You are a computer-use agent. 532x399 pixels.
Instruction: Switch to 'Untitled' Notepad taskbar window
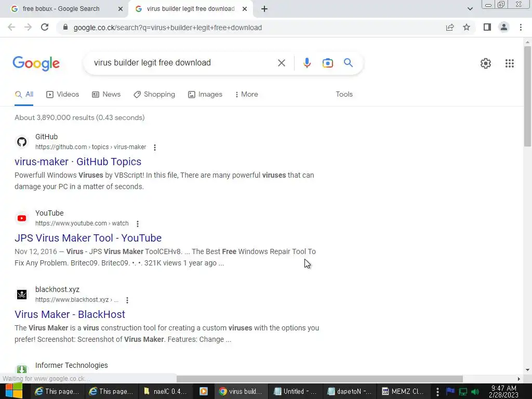tap(295, 391)
